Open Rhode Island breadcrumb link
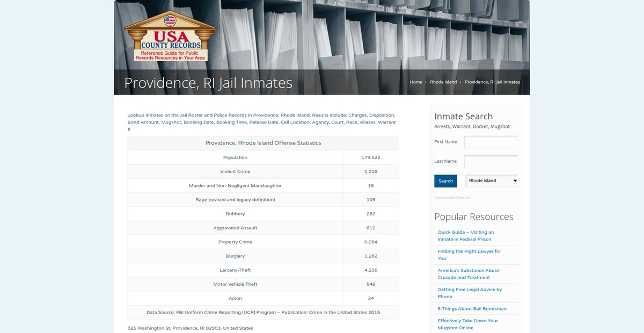The height and width of the screenshot is (333, 644). (443, 82)
